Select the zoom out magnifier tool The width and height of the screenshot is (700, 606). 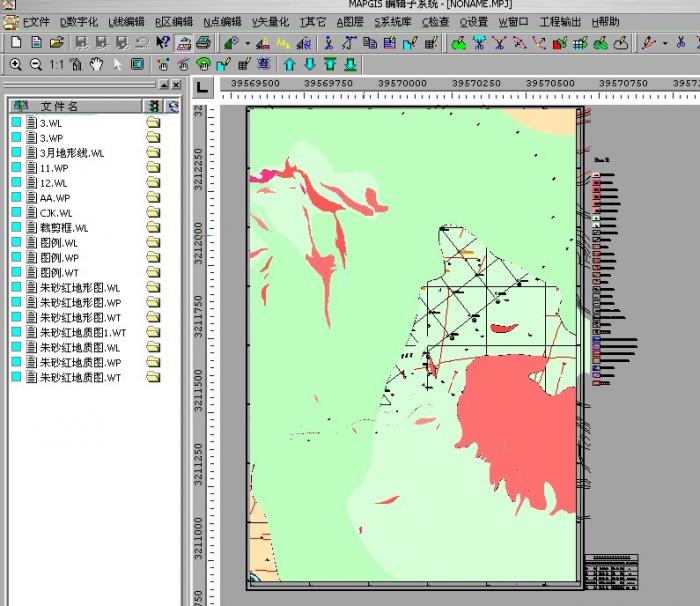point(35,65)
